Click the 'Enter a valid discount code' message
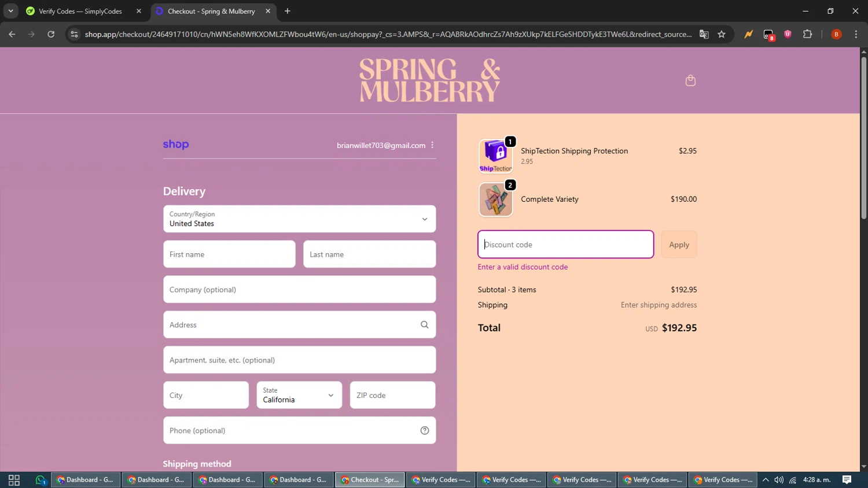Screen dimensions: 868x488 point(523,267)
